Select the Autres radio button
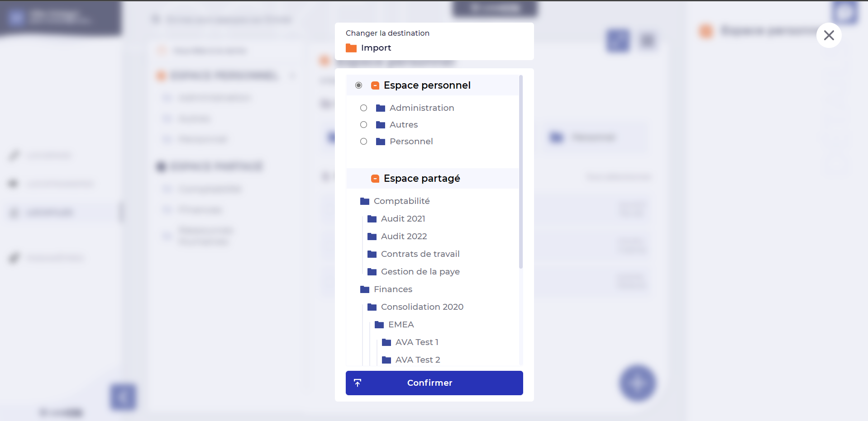The height and width of the screenshot is (421, 868). click(x=363, y=125)
